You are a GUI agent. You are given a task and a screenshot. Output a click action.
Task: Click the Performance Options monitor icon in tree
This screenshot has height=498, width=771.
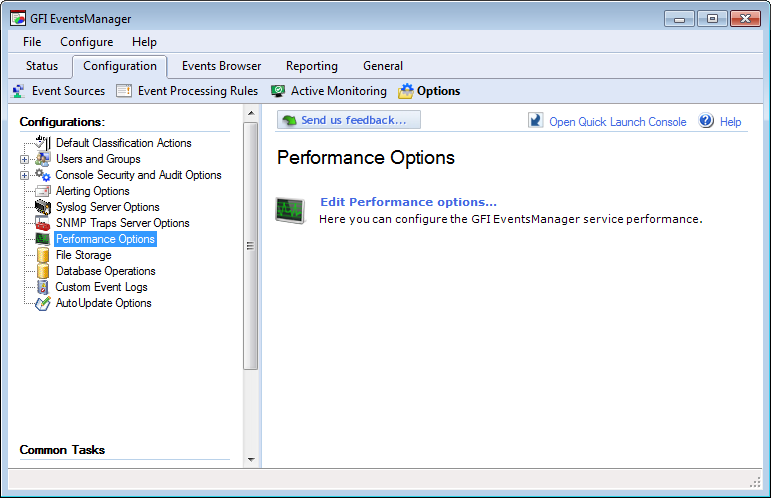[x=43, y=239]
